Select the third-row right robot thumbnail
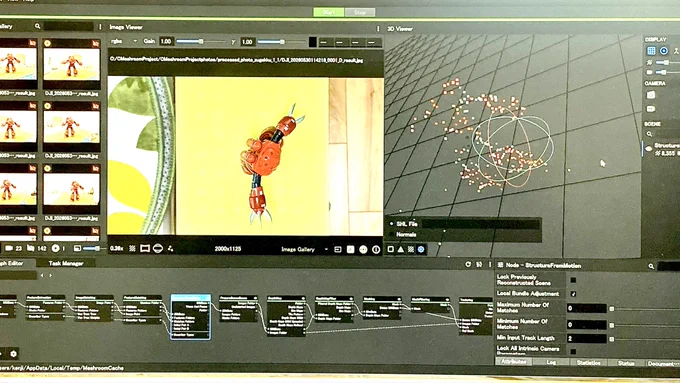 pyautogui.click(x=72, y=189)
